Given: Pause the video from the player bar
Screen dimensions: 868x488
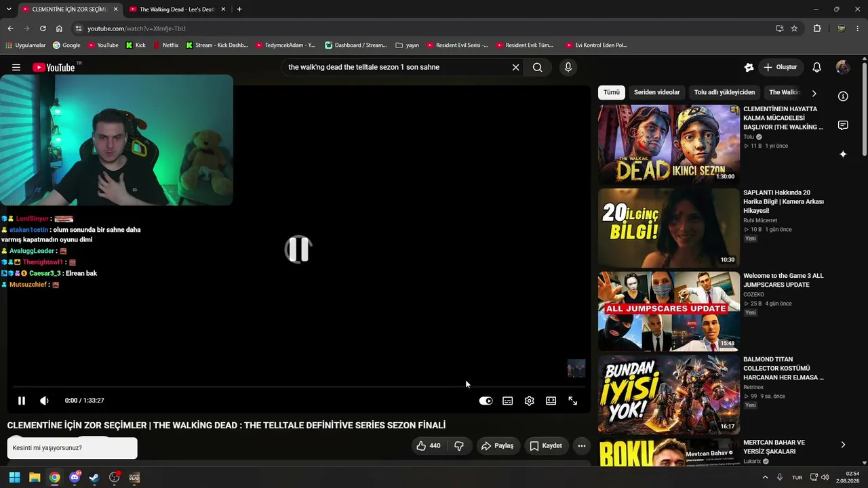Looking at the screenshot, I should tap(22, 401).
